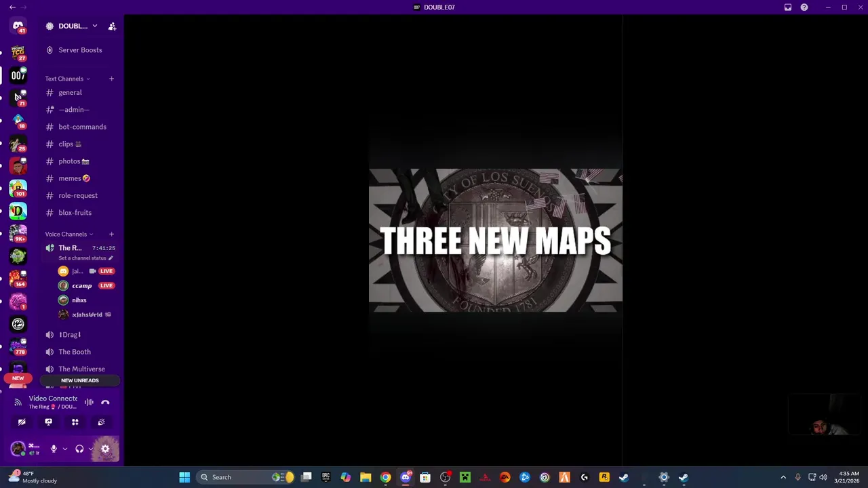
Task: Open Server Boosts page
Action: [x=81, y=50]
